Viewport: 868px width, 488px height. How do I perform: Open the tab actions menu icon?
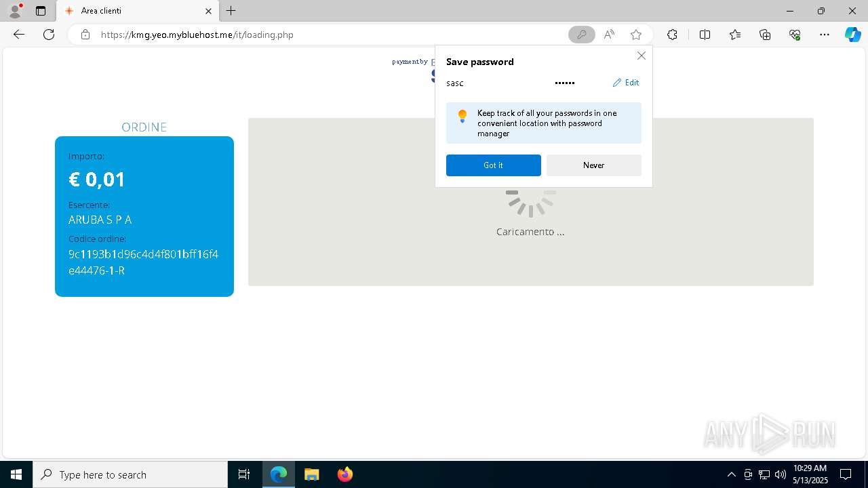(41, 11)
